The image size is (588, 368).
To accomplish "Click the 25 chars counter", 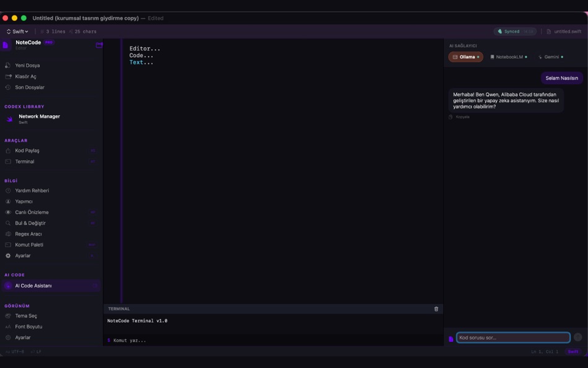I will [x=82, y=32].
